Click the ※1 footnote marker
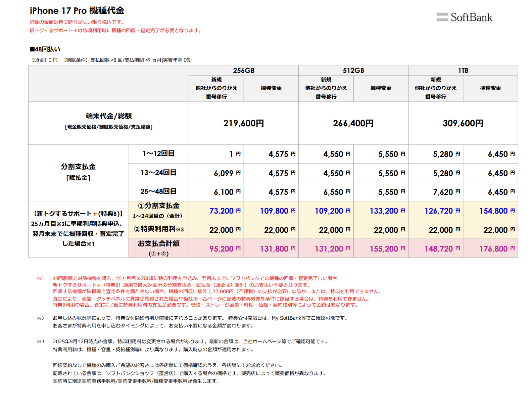The height and width of the screenshot is (402, 532). [40, 278]
